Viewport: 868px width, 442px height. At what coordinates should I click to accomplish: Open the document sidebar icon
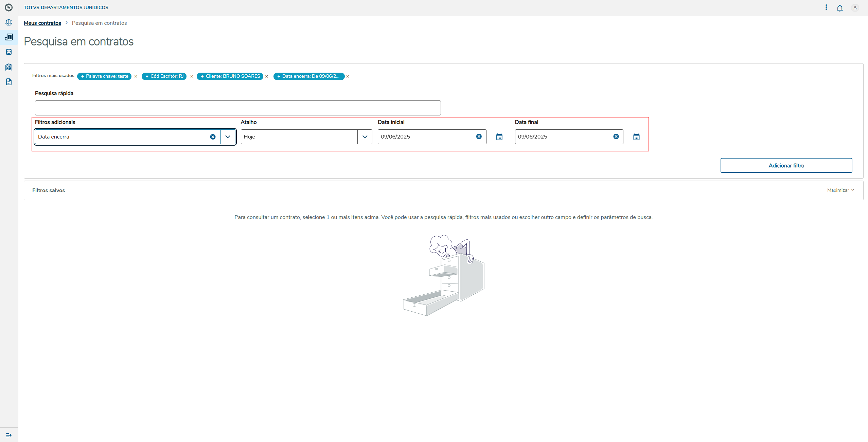click(x=9, y=82)
